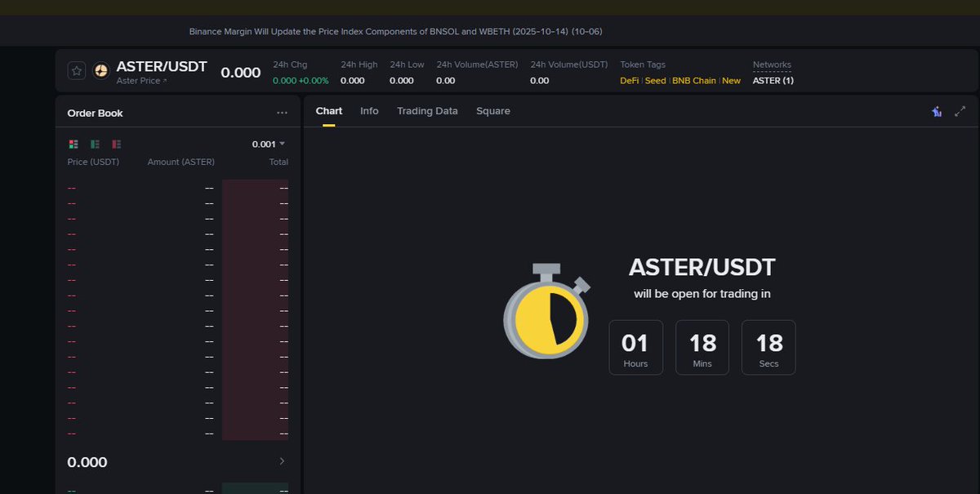Click the stopwatch countdown icon
Image resolution: width=980 pixels, height=494 pixels.
click(x=546, y=311)
